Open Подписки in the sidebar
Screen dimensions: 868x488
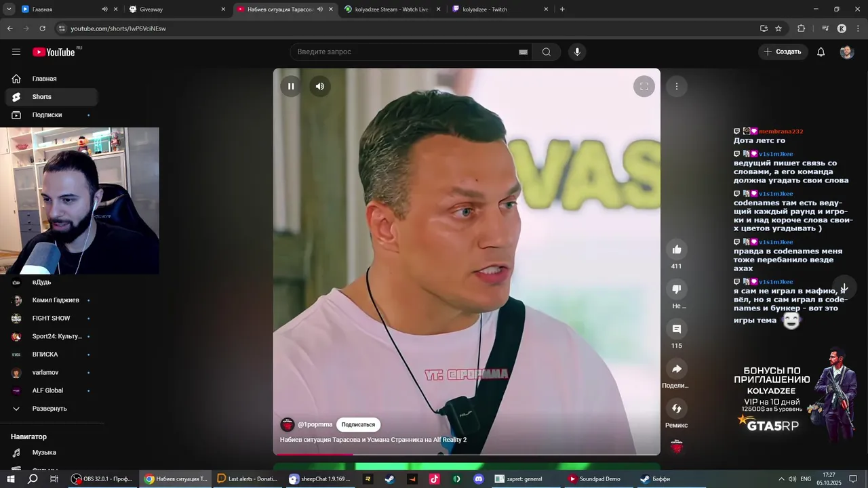tap(52, 115)
